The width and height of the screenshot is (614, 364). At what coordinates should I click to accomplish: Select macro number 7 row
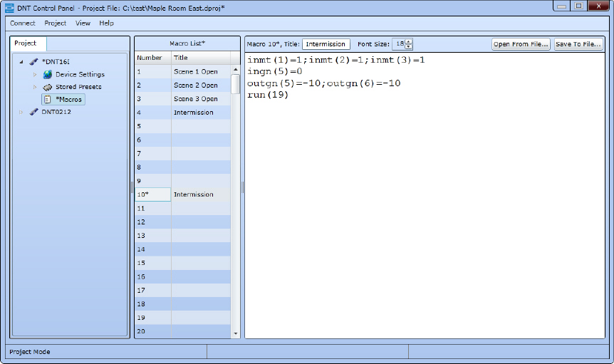[x=182, y=154]
